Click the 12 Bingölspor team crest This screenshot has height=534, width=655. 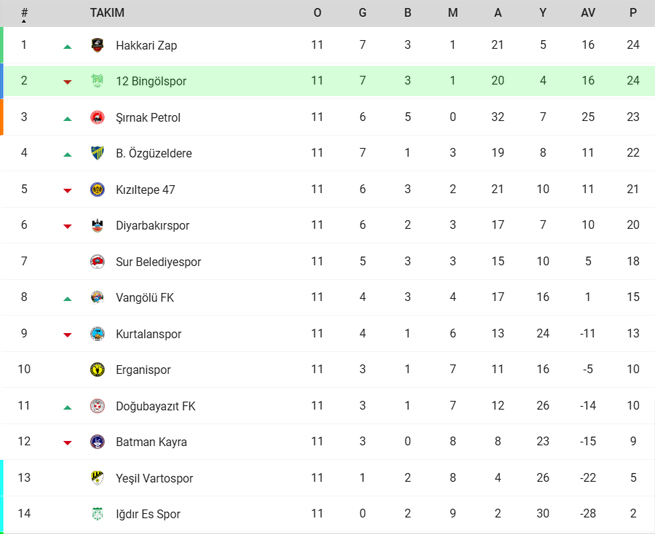coord(97,81)
